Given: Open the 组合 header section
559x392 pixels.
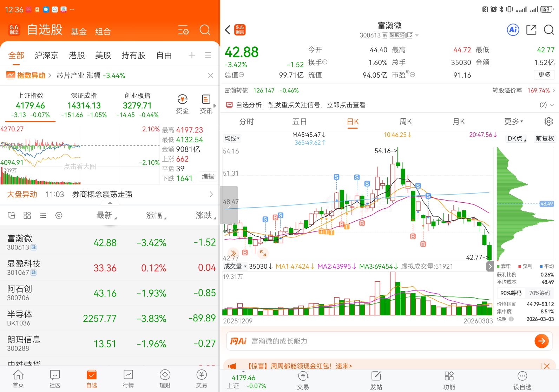Looking at the screenshot, I should pos(103,32).
